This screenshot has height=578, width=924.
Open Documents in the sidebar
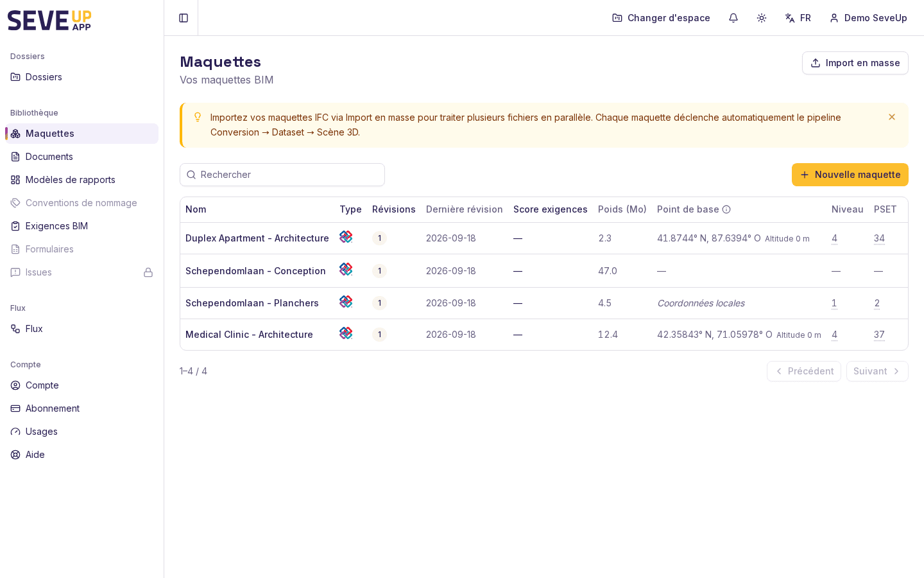click(x=82, y=157)
